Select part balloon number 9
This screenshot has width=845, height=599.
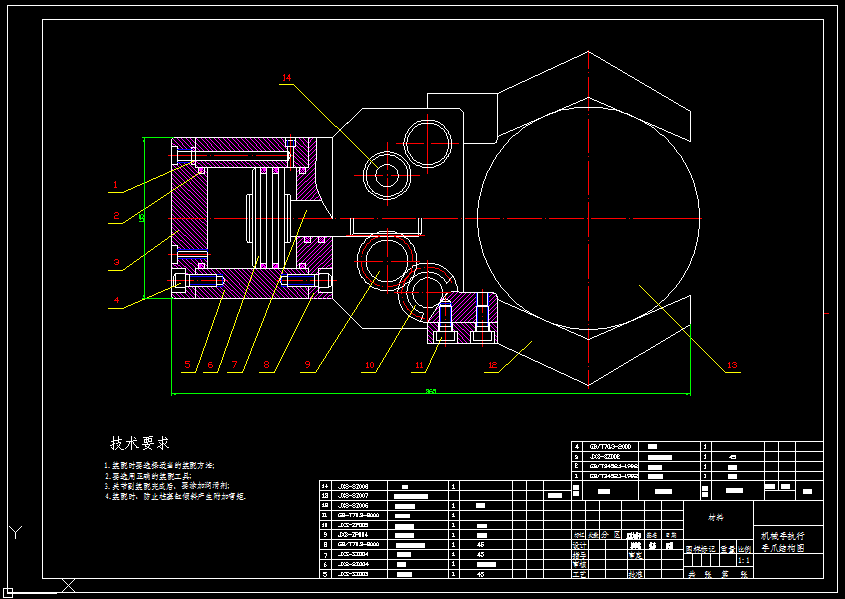point(308,365)
